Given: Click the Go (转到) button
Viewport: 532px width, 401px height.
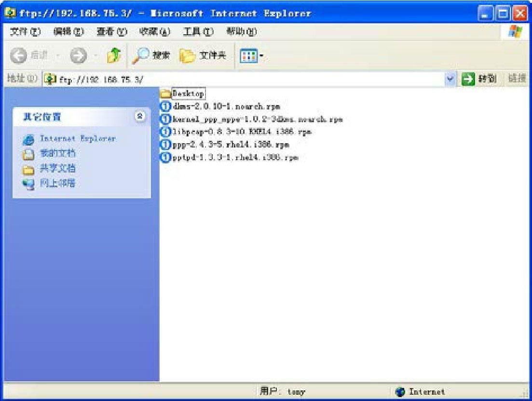Looking at the screenshot, I should point(479,79).
